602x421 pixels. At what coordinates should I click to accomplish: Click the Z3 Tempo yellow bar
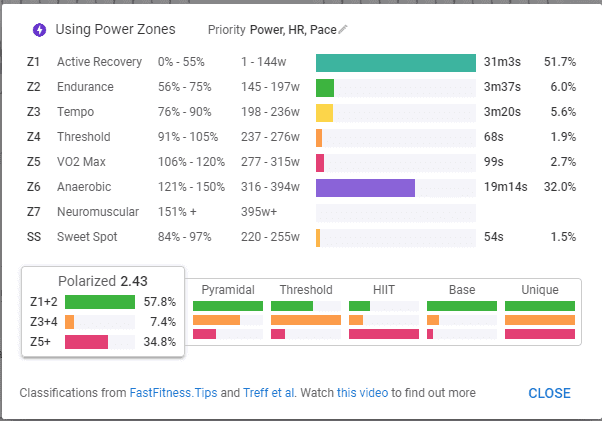click(324, 112)
